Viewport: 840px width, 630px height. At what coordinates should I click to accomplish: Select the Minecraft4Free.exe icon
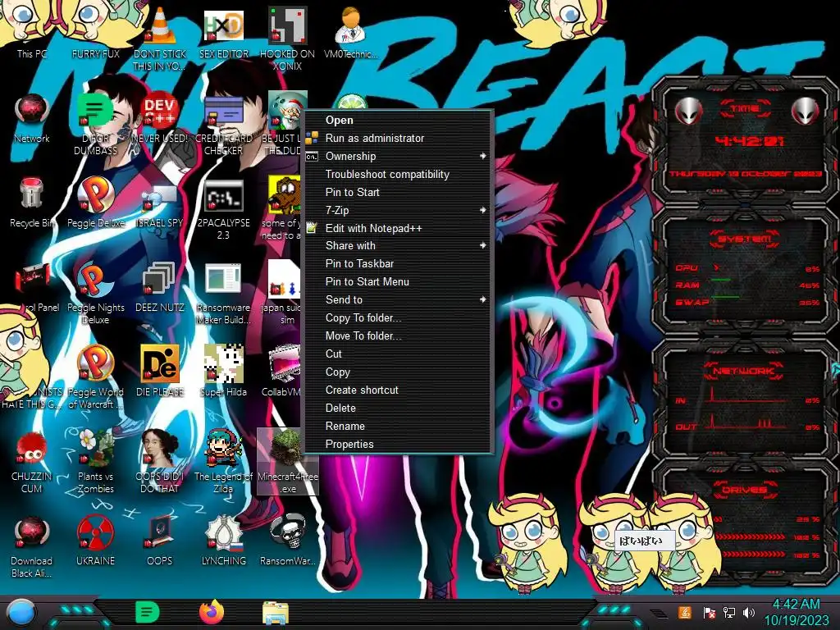[x=288, y=462]
